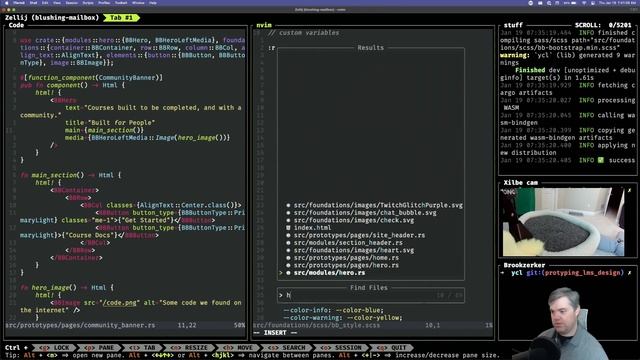Activate LOCK mode in Zellij bar

(54, 348)
